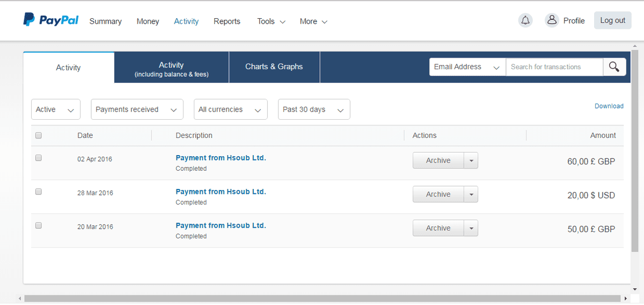Open the Payments received filter dropdown

(x=137, y=110)
